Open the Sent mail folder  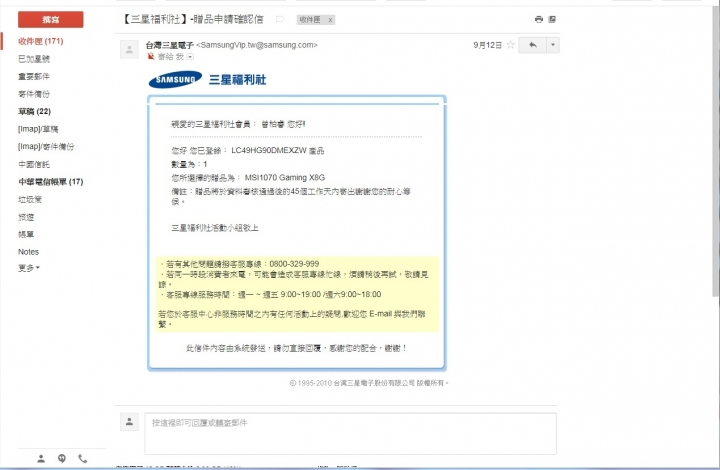tap(34, 94)
